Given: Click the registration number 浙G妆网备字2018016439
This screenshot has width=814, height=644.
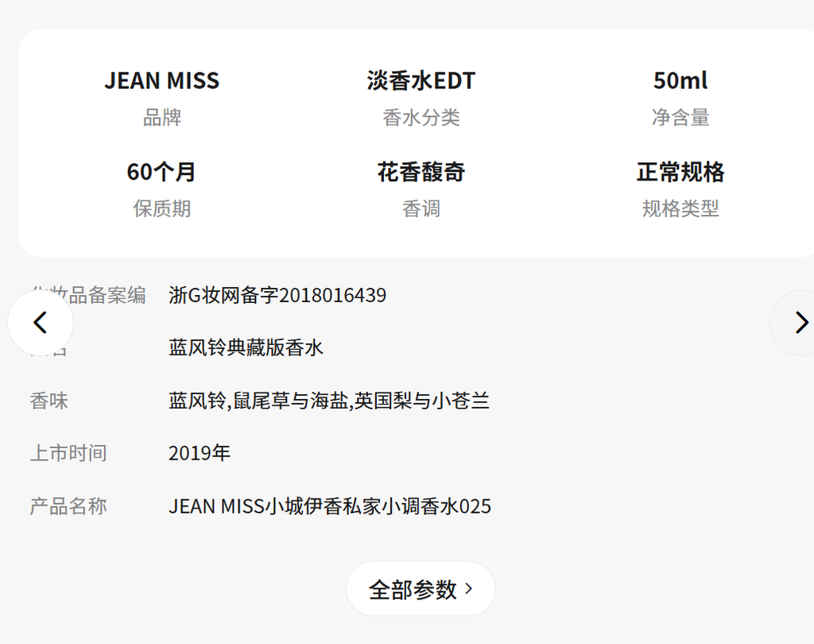Looking at the screenshot, I should pos(277,296).
